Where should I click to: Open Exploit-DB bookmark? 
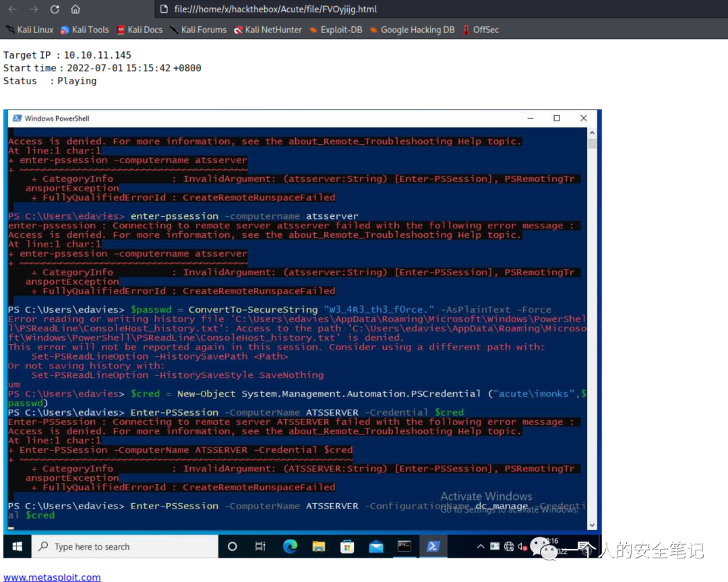pos(336,30)
